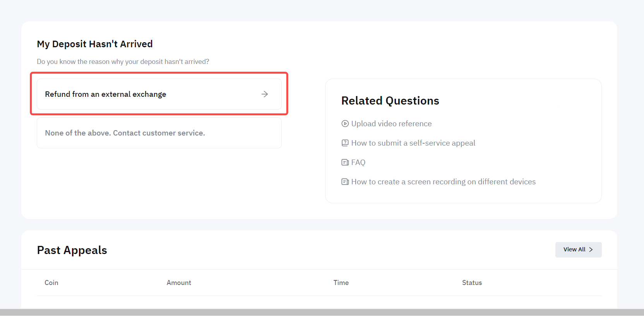Viewport: 644px width, 316px height.
Task: Click the question icon beside self-service appeal
Action: coord(345,143)
